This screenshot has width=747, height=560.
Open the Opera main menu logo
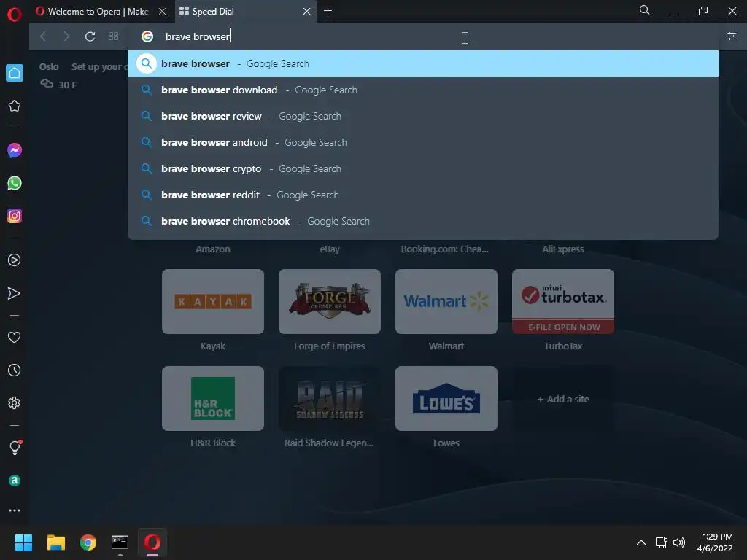(x=15, y=14)
